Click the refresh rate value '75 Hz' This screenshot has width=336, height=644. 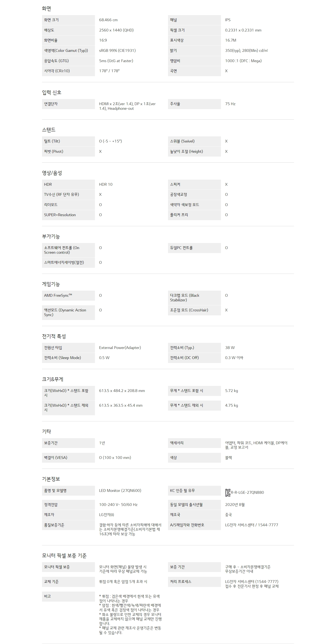[230, 104]
